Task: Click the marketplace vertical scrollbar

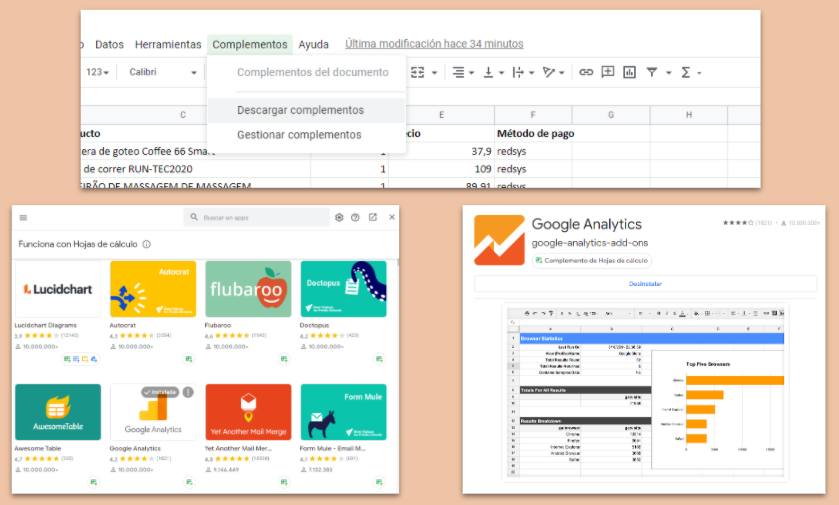Action: (x=398, y=263)
